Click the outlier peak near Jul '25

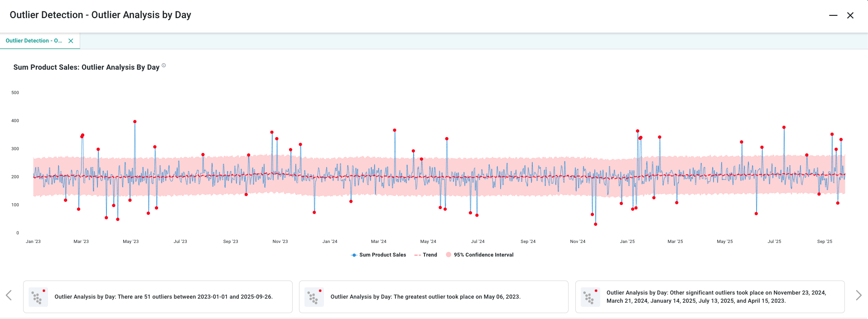point(784,128)
